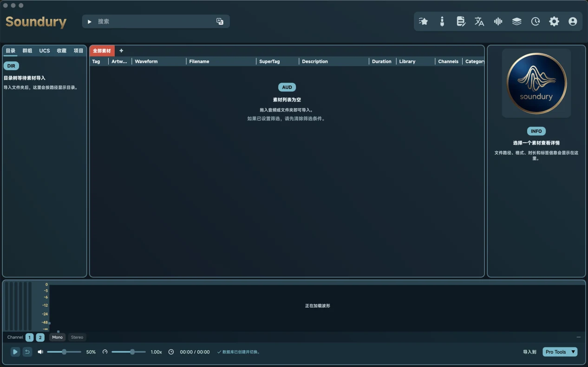
Task: Open the Pro Tools import target dropdown
Action: [560, 352]
